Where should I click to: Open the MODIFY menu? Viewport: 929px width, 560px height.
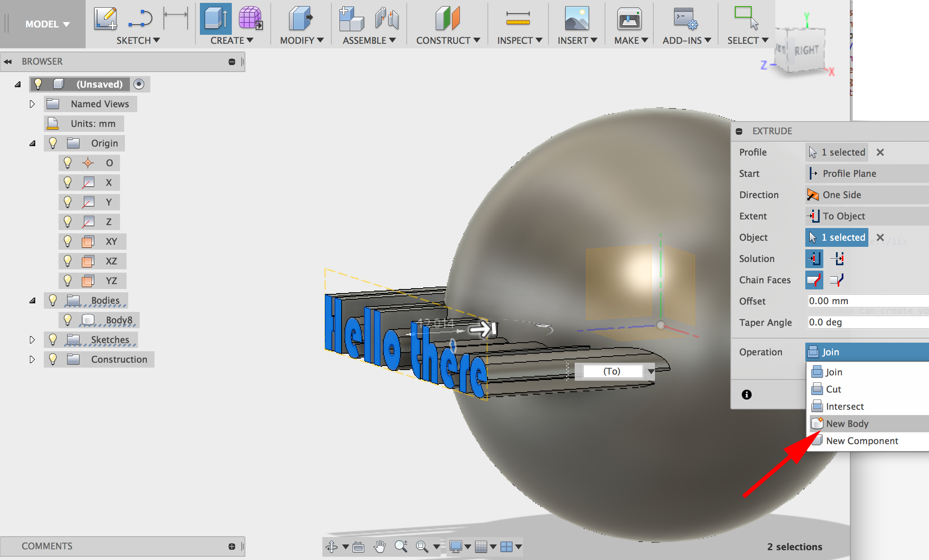pos(302,41)
